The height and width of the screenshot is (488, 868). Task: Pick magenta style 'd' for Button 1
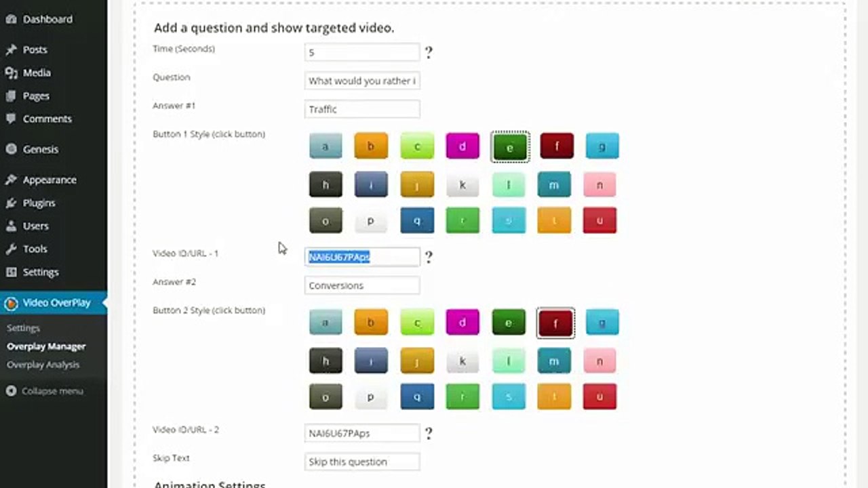coord(462,146)
